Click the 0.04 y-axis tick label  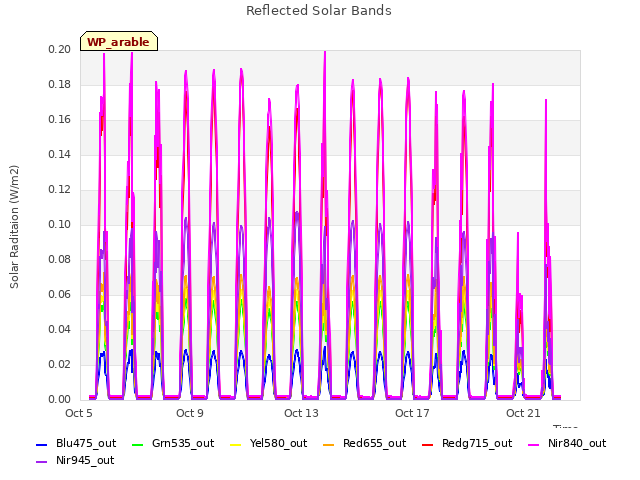coord(60,329)
